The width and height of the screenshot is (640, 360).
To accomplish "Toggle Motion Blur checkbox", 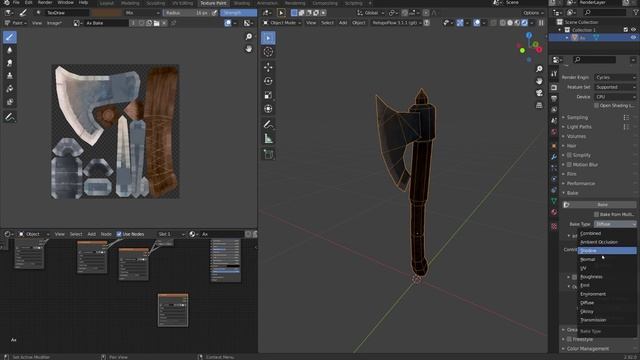I will coord(569,164).
